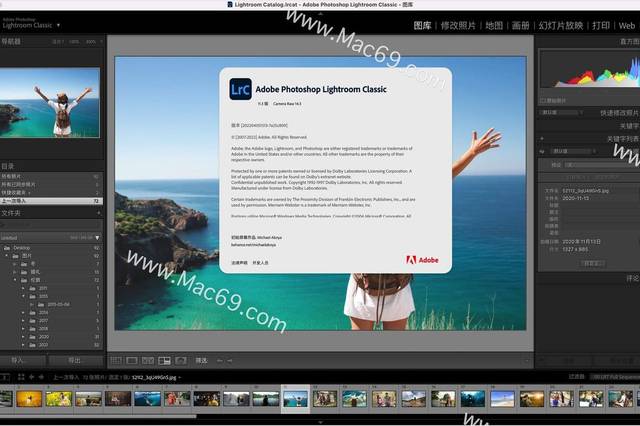Screen dimensions: 640x426
Task: Switch to compare view in toolbar
Action: pyautogui.click(x=148, y=361)
